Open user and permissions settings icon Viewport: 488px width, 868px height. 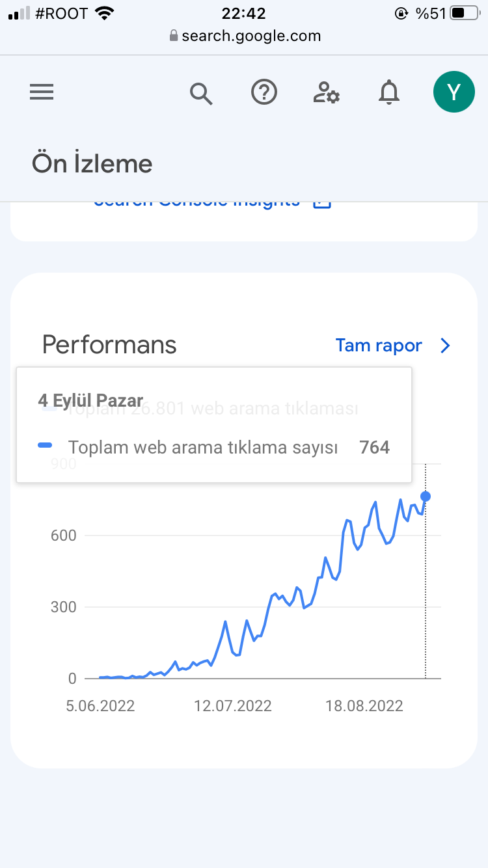click(x=327, y=93)
